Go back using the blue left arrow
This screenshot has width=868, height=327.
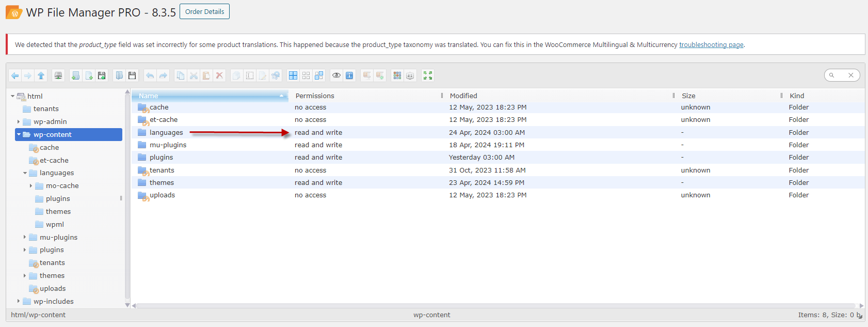coord(15,75)
